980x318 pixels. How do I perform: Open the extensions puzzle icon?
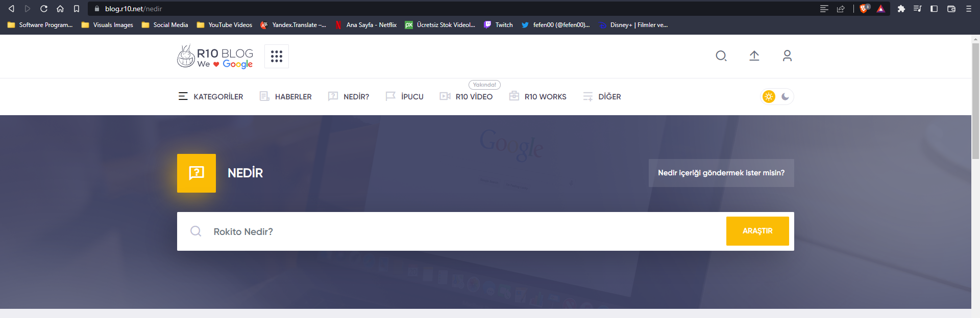901,9
